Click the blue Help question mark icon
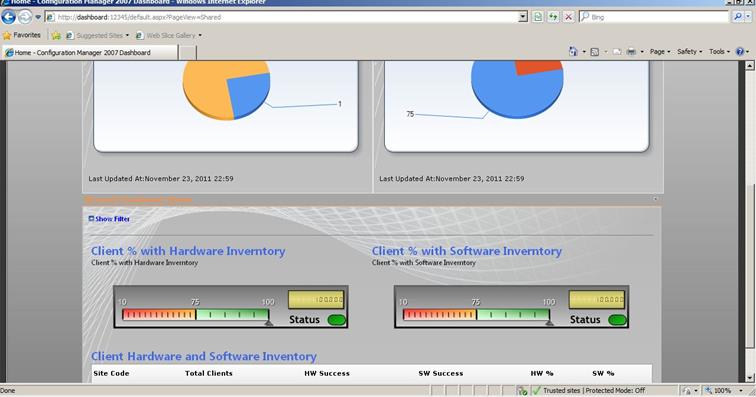This screenshot has width=756, height=397. click(x=740, y=52)
